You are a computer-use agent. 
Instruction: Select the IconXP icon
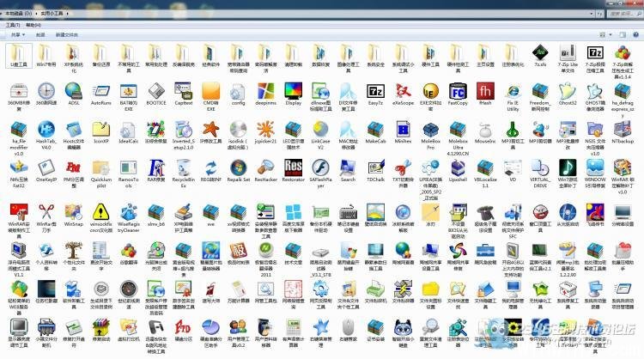(x=101, y=130)
